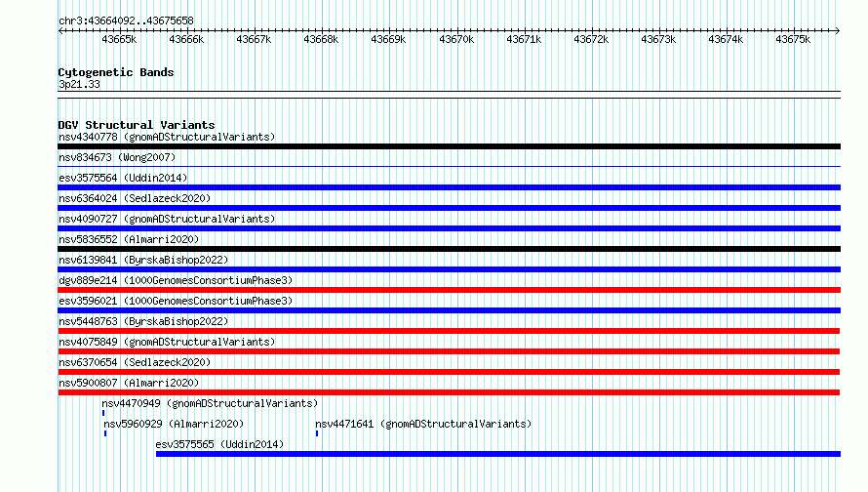Select the red bar under nsv5448763
This screenshot has width=868, height=492.
click(449, 331)
